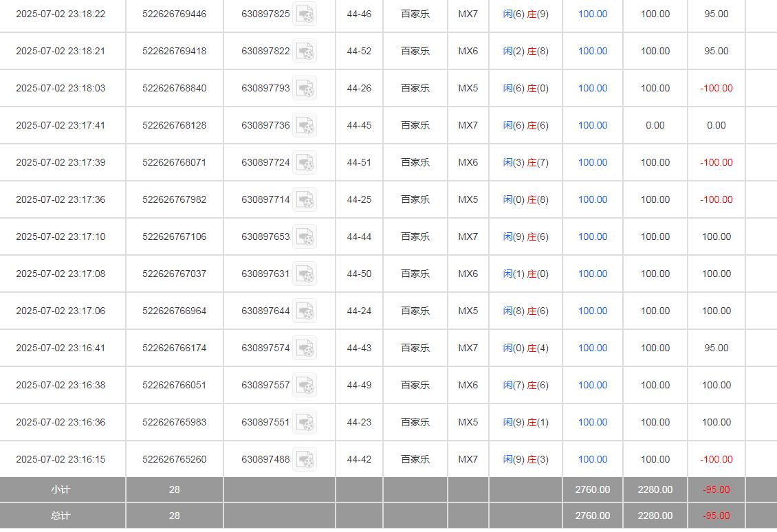This screenshot has width=777, height=532.
Task: Click blue 100.00 bet amount for order 522626769446
Action: (592, 14)
